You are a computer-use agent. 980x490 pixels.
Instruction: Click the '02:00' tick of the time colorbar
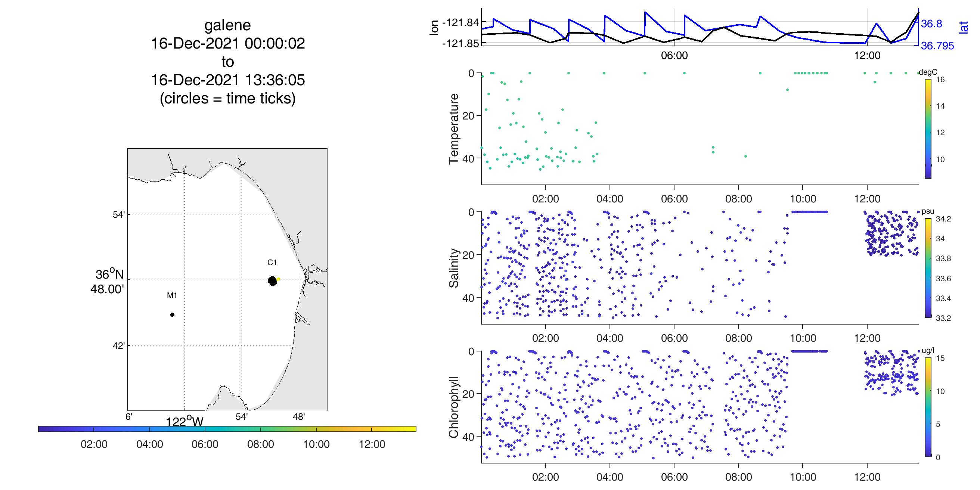click(x=94, y=444)
